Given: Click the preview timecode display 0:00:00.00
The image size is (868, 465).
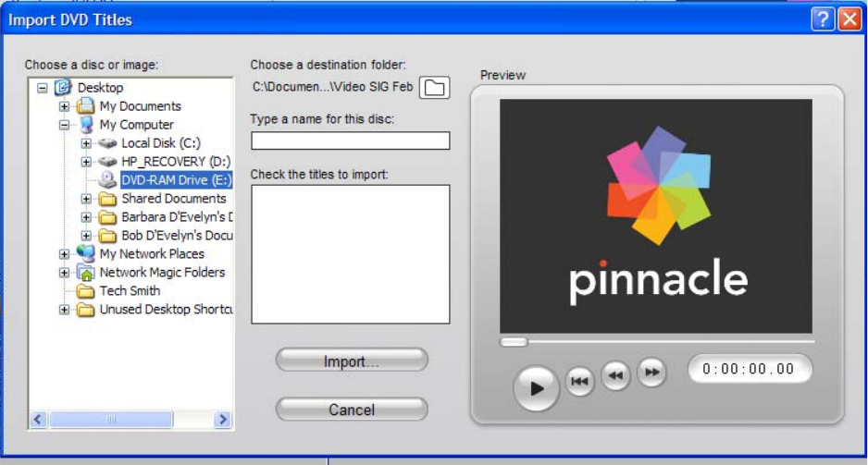Looking at the screenshot, I should [x=750, y=369].
